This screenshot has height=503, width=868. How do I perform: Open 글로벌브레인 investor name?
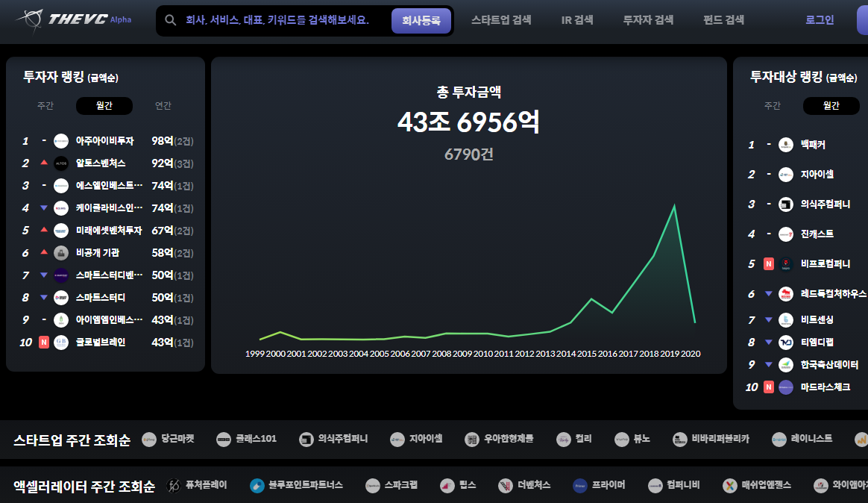(x=101, y=343)
